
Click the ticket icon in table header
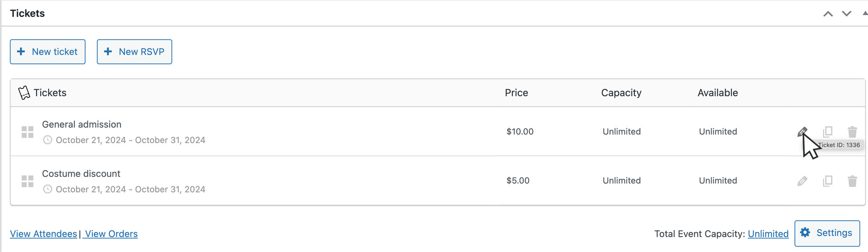[x=24, y=93]
